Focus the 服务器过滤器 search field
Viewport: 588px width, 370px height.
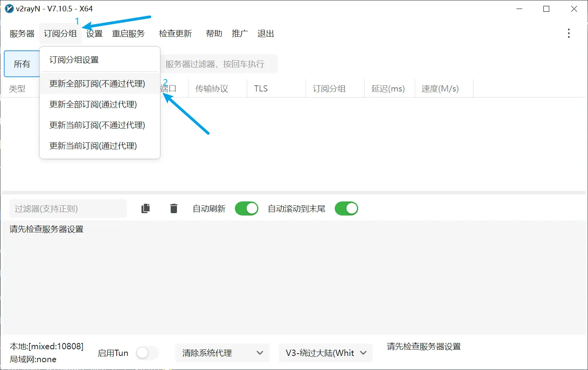[219, 64]
